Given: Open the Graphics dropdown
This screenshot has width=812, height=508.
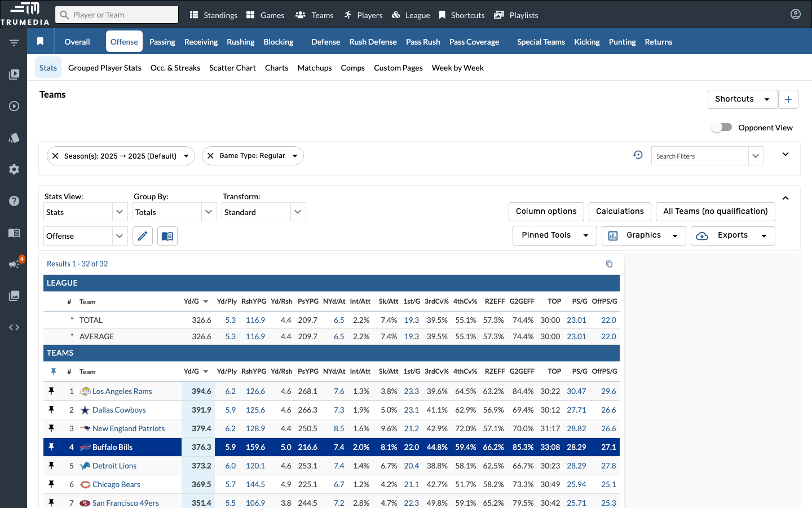Looking at the screenshot, I should point(644,235).
